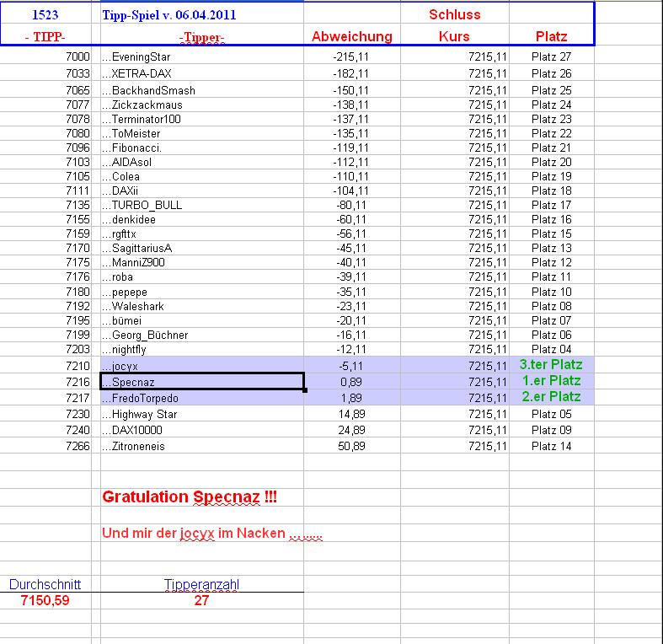The image size is (663, 644).
Task: Click the 1.er Platz green cell
Action: pos(551,381)
